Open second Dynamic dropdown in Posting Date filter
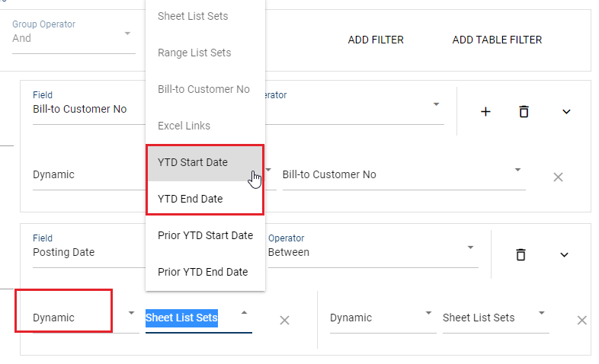This screenshot has width=599, height=364. tap(383, 318)
